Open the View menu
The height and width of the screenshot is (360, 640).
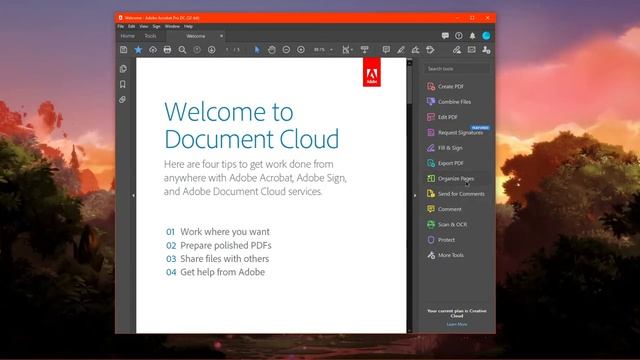144,26
